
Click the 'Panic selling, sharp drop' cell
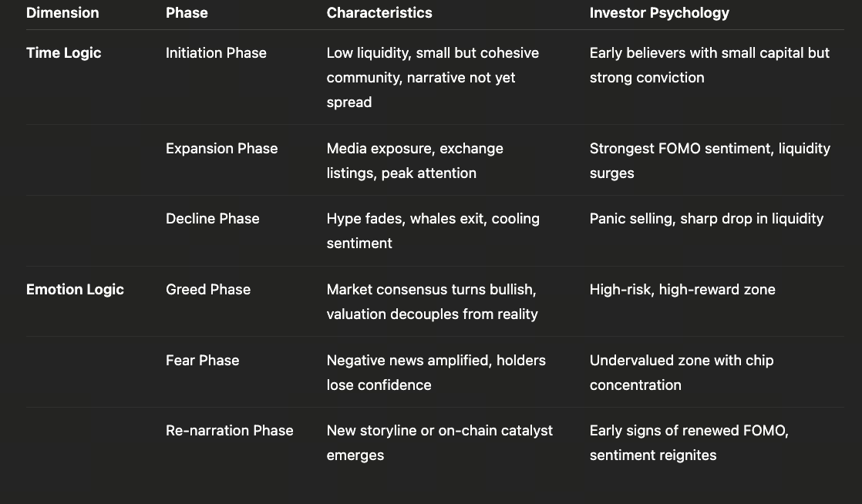pos(706,219)
